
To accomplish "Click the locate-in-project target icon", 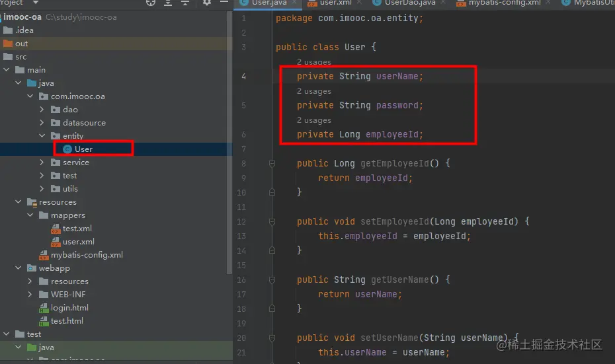I will (x=151, y=3).
